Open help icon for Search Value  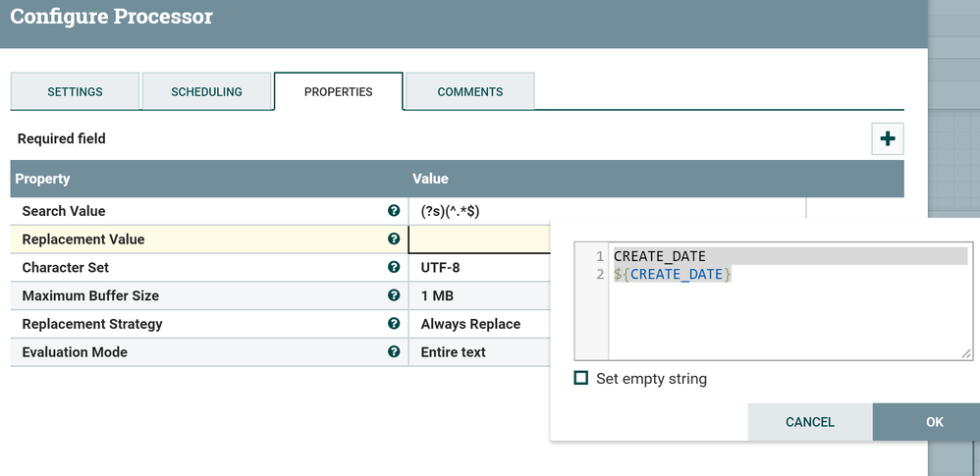coord(394,211)
